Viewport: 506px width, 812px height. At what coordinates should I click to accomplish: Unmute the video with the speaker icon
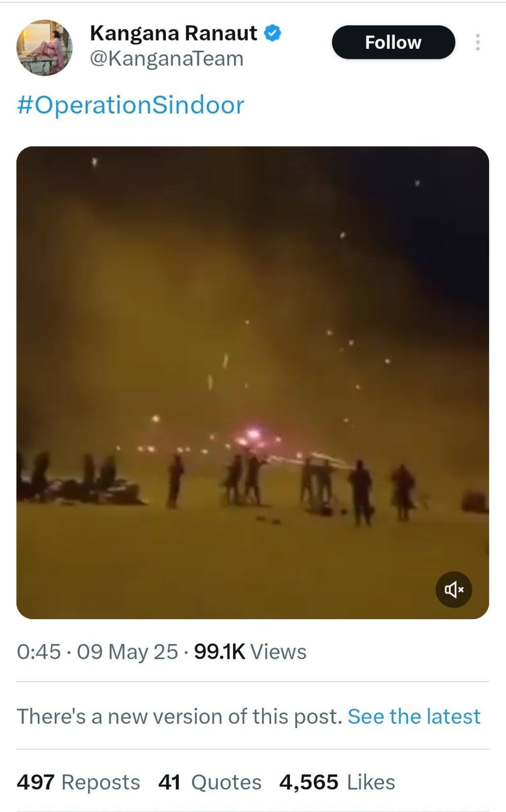(454, 589)
